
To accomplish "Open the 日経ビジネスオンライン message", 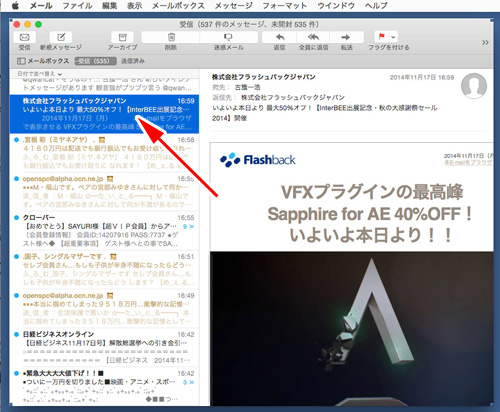I will (104, 348).
